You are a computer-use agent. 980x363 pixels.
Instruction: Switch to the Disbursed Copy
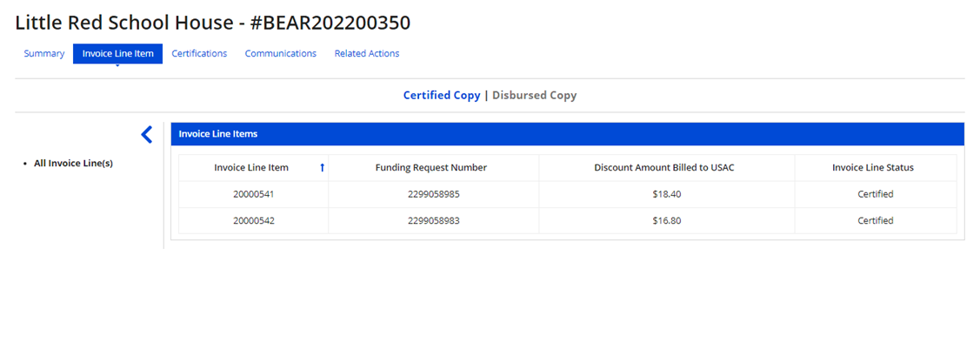coord(534,96)
